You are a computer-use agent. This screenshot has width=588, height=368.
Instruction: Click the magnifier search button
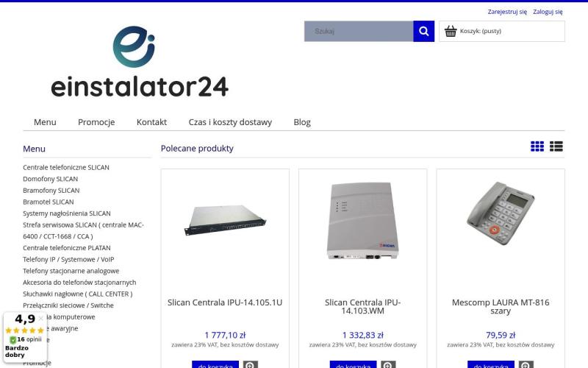[424, 31]
